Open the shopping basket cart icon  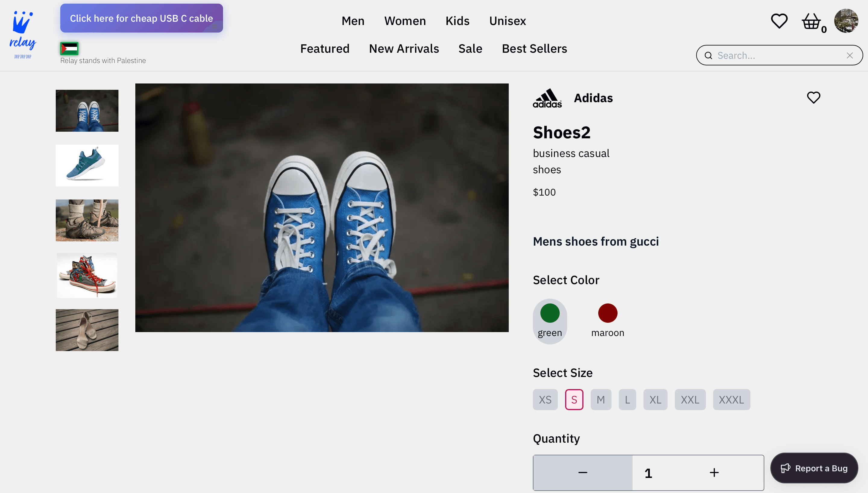[811, 22]
